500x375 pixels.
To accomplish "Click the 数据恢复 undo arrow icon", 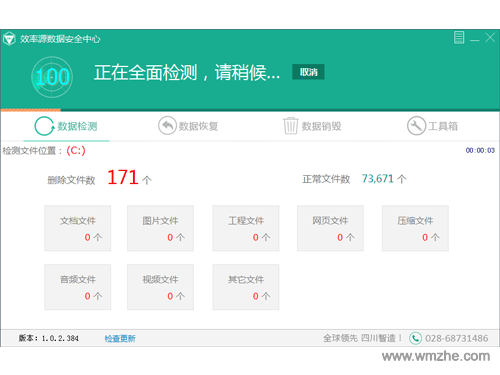I will click(167, 126).
